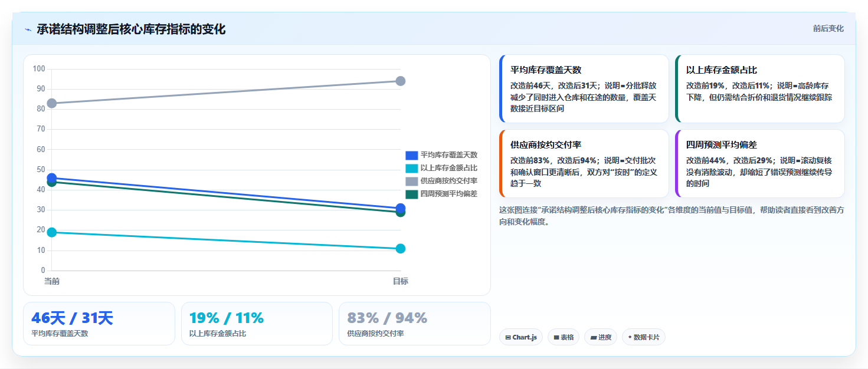Click the Chart.js tag chip
Image resolution: width=868 pixels, height=369 pixels.
coord(521,337)
